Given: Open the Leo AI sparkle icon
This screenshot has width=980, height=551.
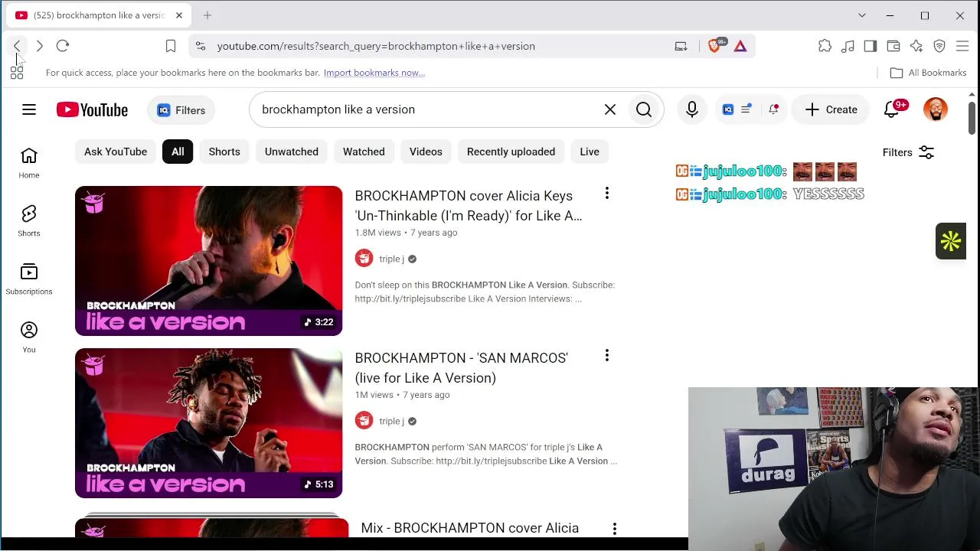Looking at the screenshot, I should 916,46.
